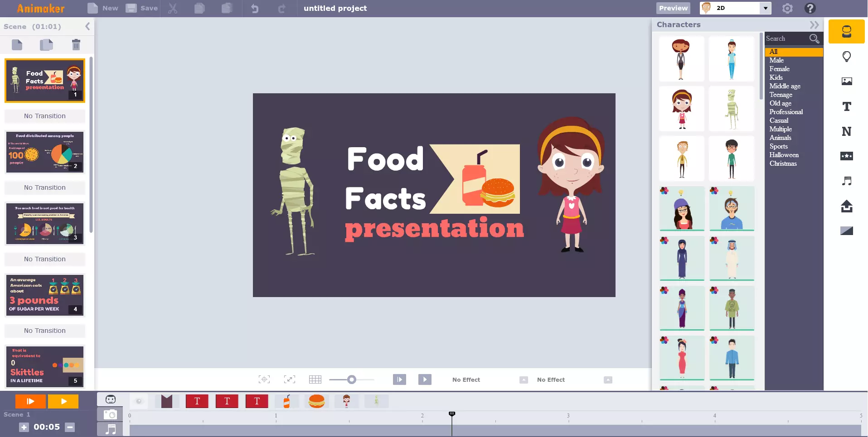Toggle fit-to-screen canvas view
This screenshot has width=868, height=437.
coord(289,379)
